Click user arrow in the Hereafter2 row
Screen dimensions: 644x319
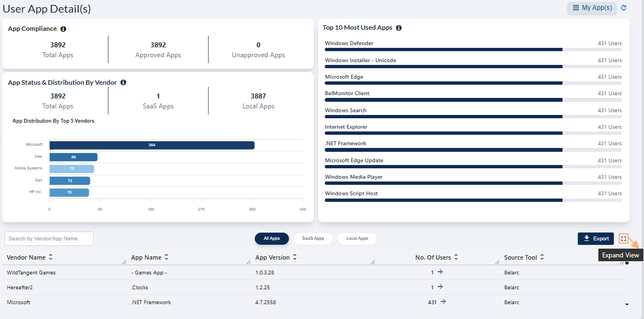(x=439, y=287)
